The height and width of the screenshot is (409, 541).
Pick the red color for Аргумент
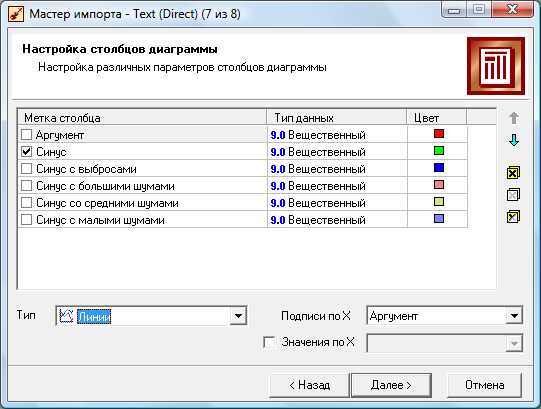pos(439,134)
